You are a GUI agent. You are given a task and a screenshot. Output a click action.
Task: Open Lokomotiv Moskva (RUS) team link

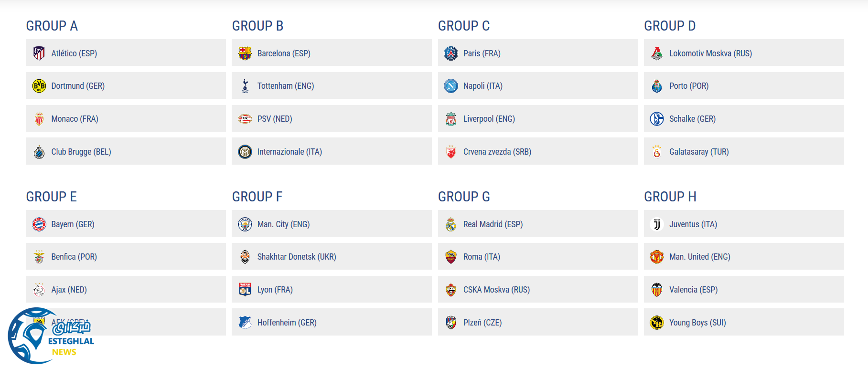[710, 53]
